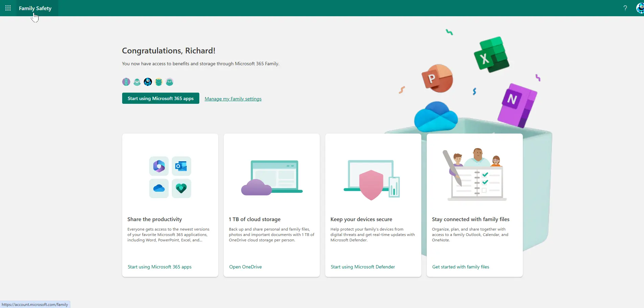Click the 1 TB of cloud storage heading
Viewport: 644px width, 308px height.
pyautogui.click(x=254, y=219)
